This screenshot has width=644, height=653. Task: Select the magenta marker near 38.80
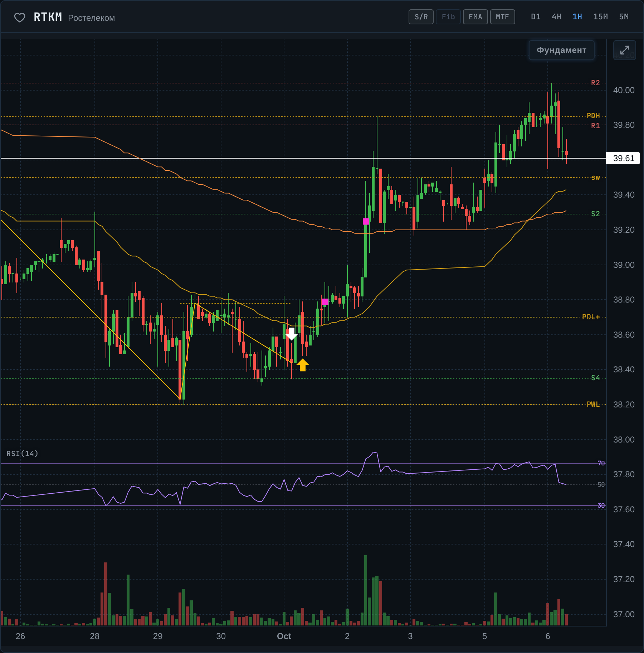tap(325, 302)
